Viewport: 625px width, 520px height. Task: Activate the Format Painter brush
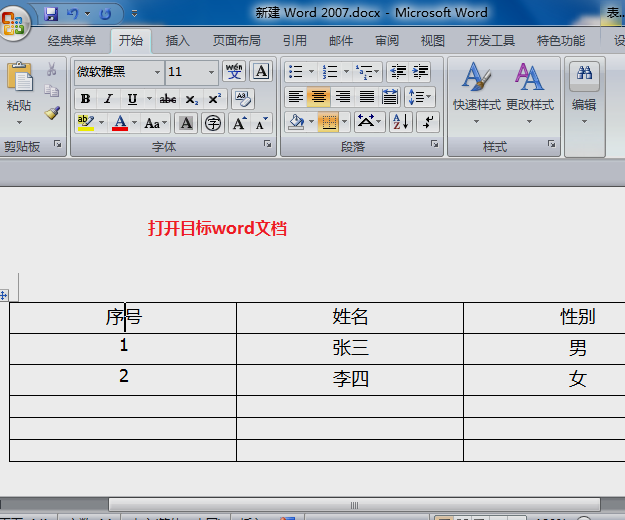pyautogui.click(x=52, y=113)
